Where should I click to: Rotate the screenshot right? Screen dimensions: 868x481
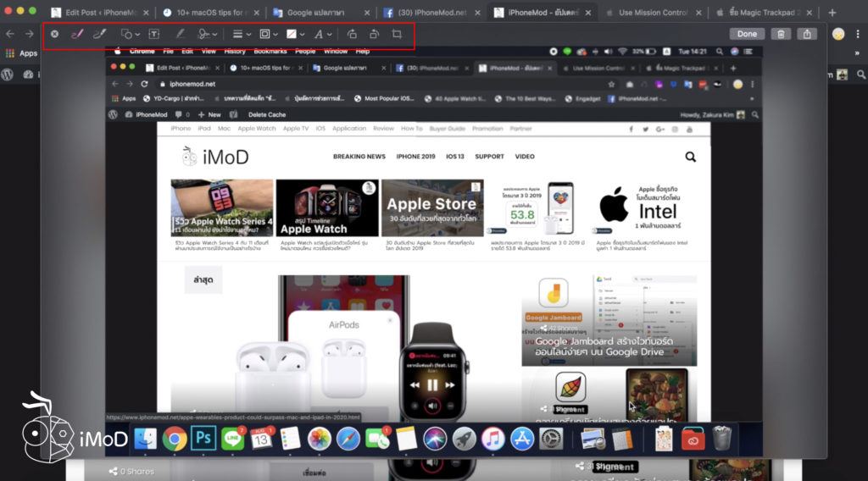click(374, 34)
